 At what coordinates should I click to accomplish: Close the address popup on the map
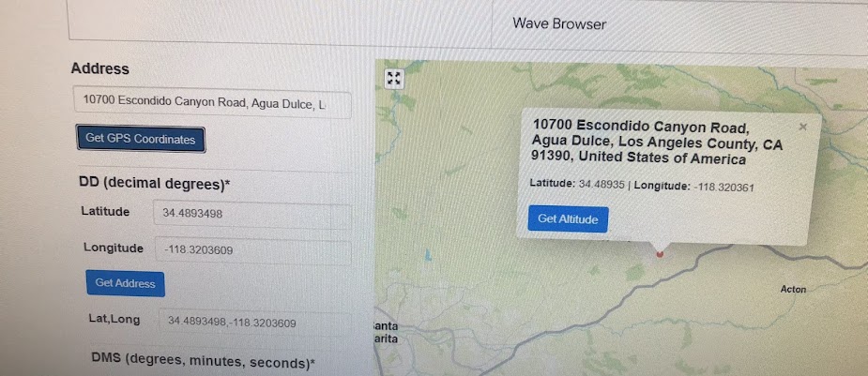click(x=802, y=128)
